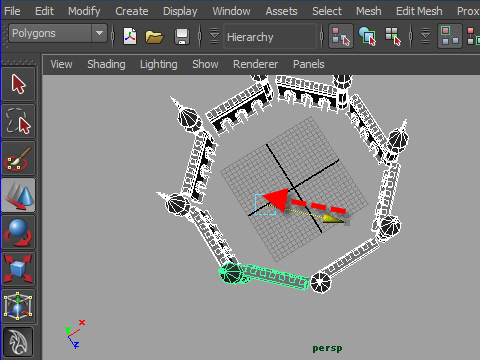The width and height of the screenshot is (480, 360).
Task: Select the arrow Select tool
Action: pos(18,84)
